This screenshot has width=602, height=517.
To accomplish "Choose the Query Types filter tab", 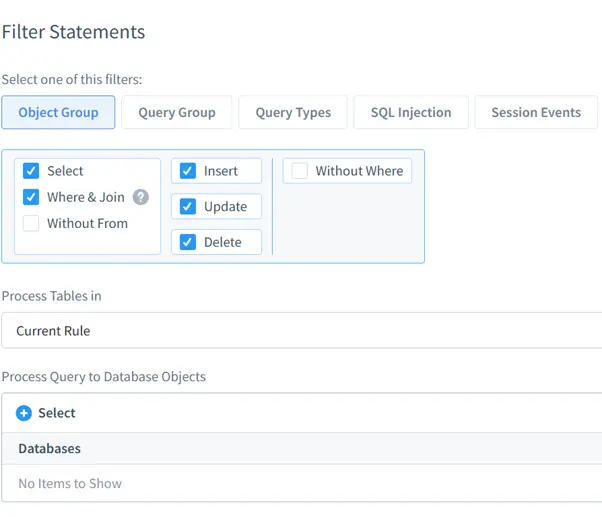I will tap(293, 112).
